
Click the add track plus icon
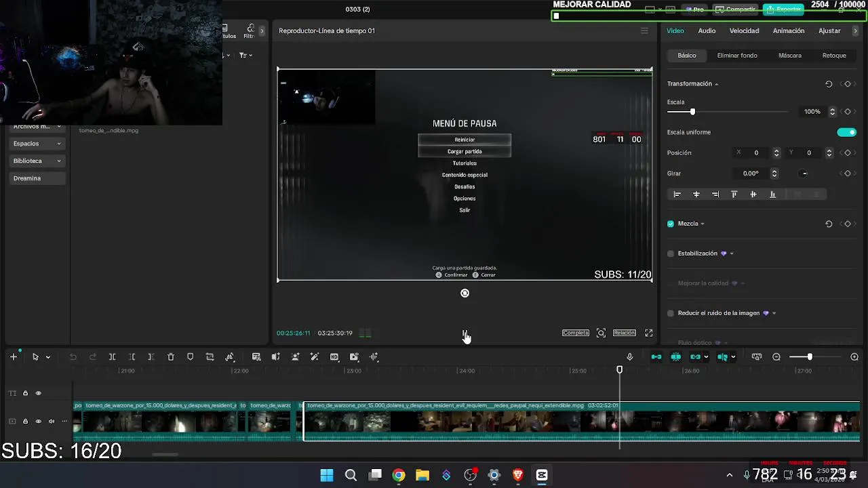point(14,357)
